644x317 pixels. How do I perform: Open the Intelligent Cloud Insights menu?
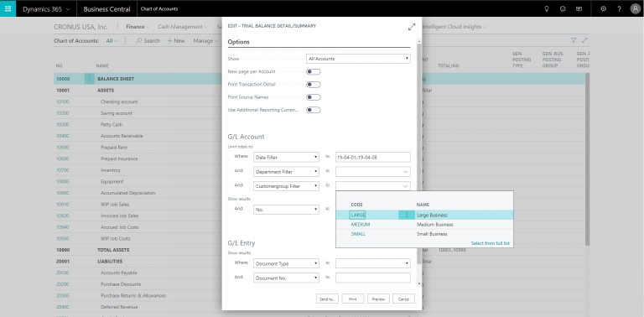pos(454,27)
